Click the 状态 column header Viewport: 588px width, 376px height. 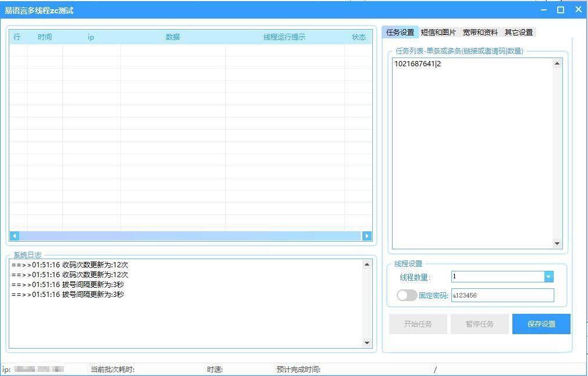[x=359, y=37]
